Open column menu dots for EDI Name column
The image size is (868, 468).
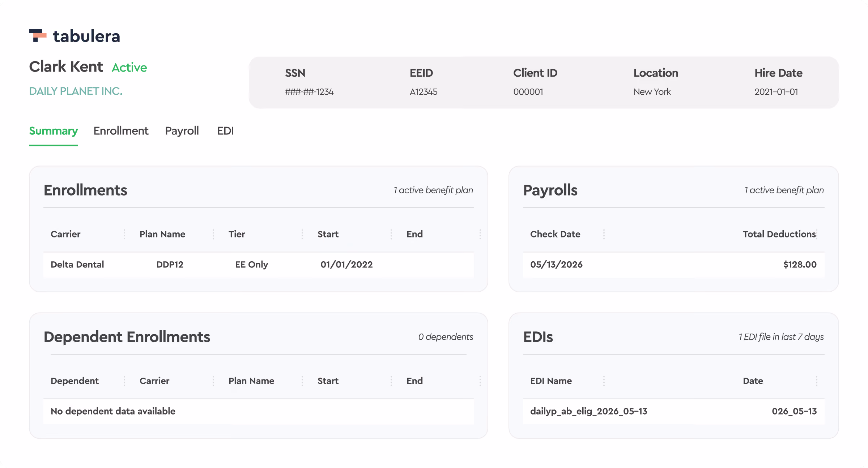(x=604, y=381)
